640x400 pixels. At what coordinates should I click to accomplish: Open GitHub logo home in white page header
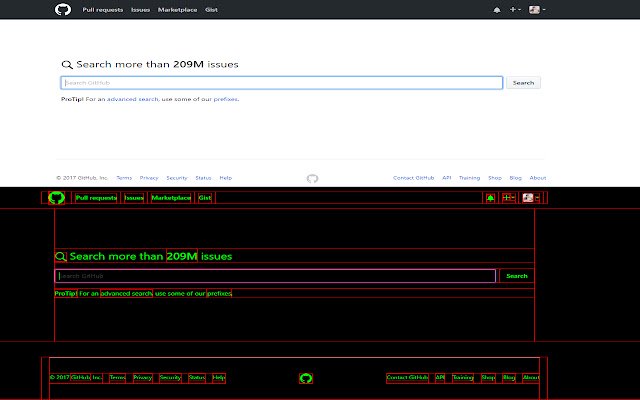click(63, 9)
